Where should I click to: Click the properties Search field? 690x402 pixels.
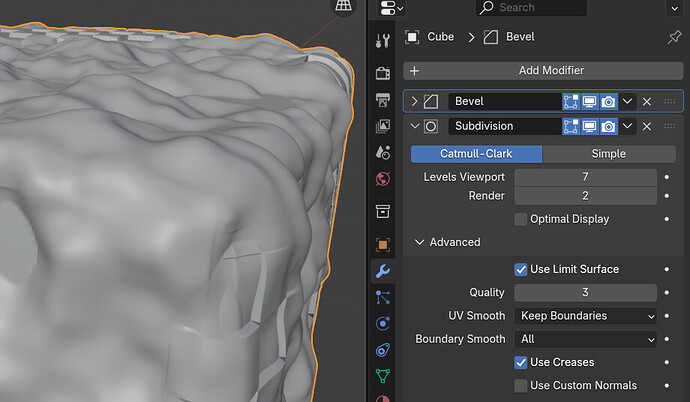[x=531, y=7]
